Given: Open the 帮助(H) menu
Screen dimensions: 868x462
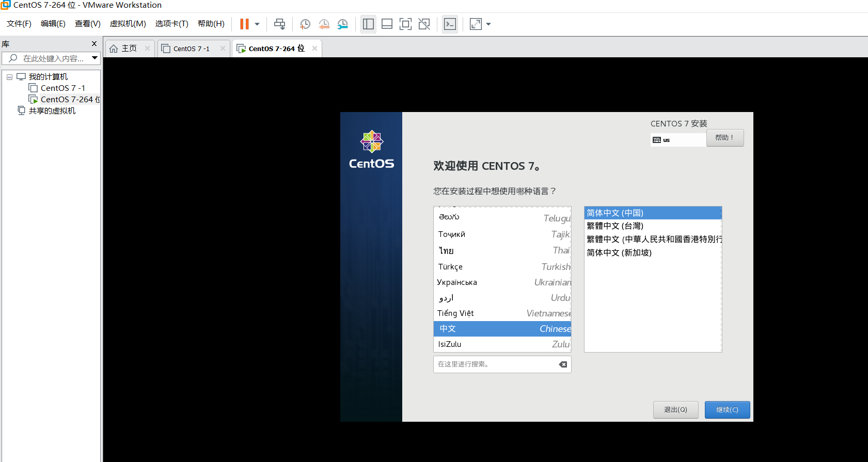Looking at the screenshot, I should [x=211, y=24].
